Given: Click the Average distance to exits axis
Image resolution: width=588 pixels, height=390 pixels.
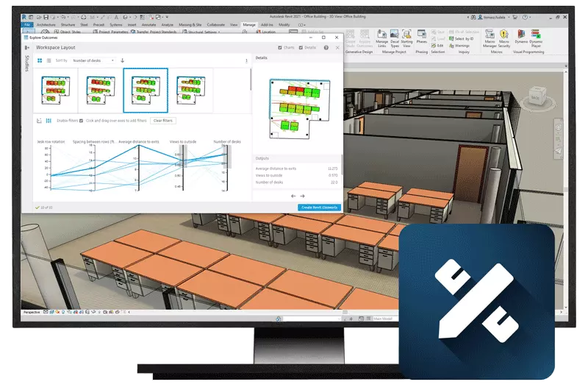Looking at the screenshot, I should [x=139, y=168].
